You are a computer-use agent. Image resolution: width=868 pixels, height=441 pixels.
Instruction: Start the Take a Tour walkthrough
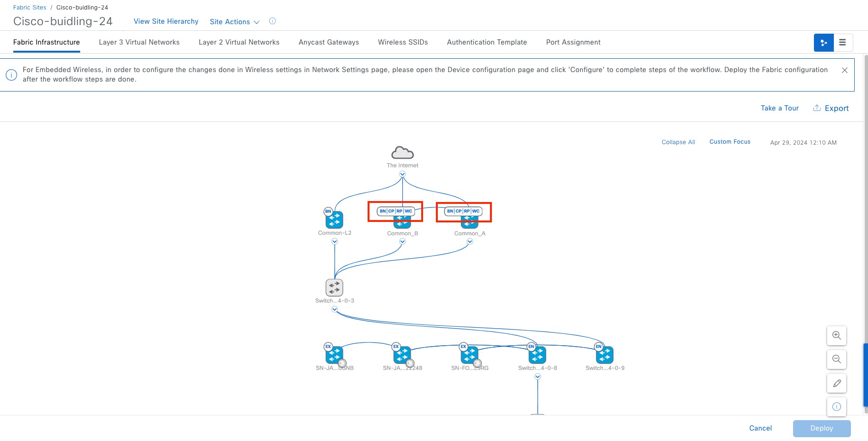coord(779,108)
